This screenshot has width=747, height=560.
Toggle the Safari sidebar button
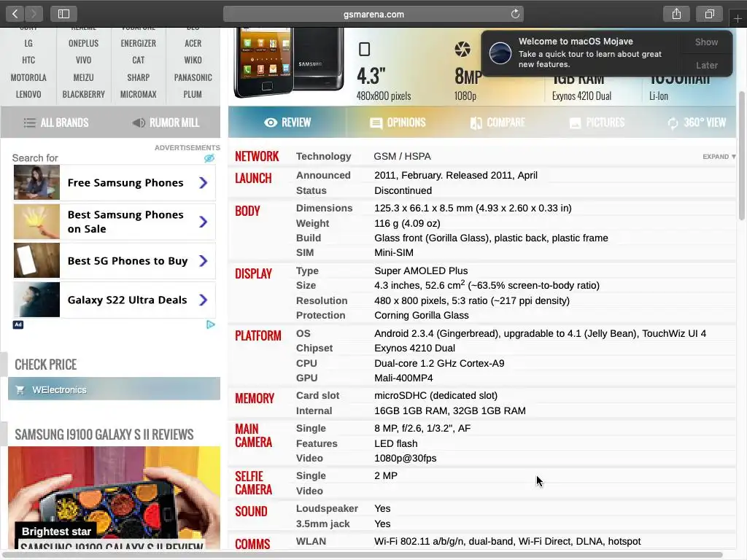pos(64,14)
